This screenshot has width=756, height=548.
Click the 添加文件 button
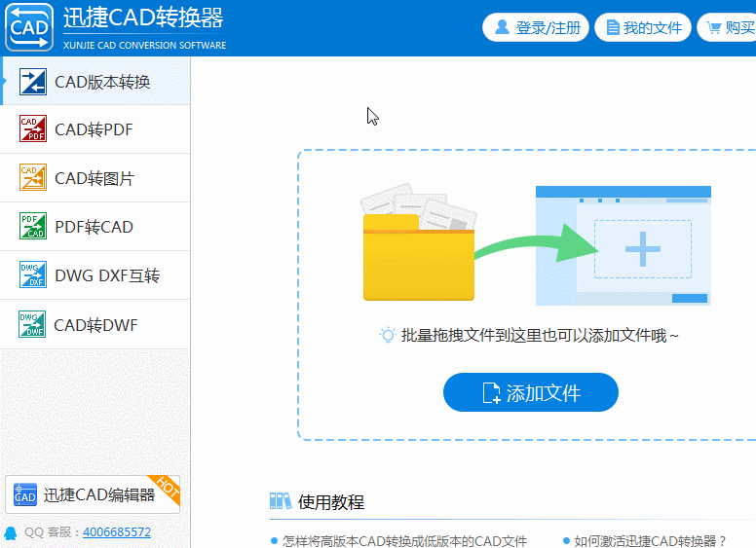pos(530,392)
